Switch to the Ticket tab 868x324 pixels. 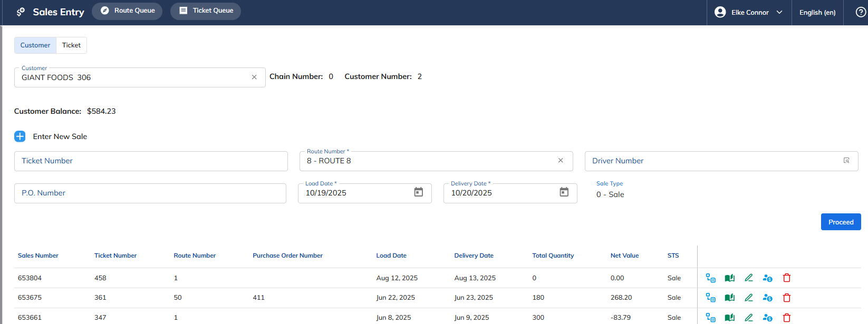coord(71,45)
